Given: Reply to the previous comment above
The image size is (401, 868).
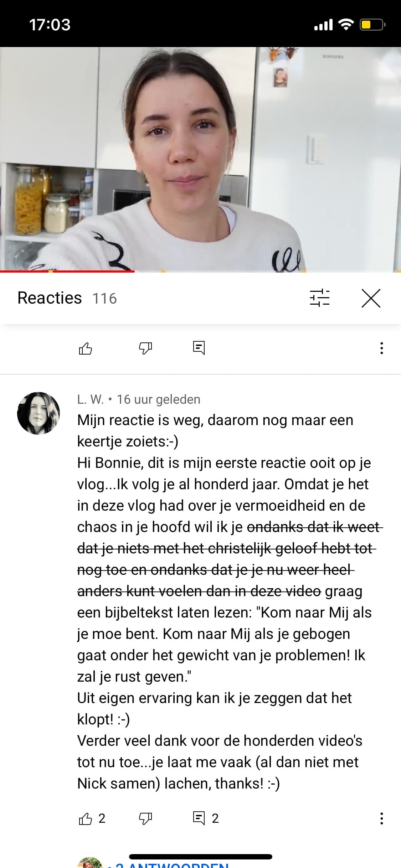Looking at the screenshot, I should (x=199, y=348).
